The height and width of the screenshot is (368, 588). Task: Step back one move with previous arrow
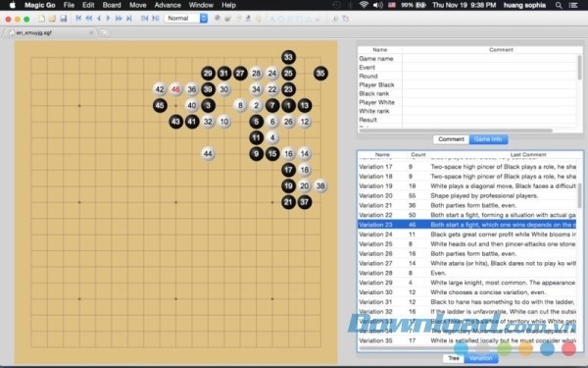99,19
